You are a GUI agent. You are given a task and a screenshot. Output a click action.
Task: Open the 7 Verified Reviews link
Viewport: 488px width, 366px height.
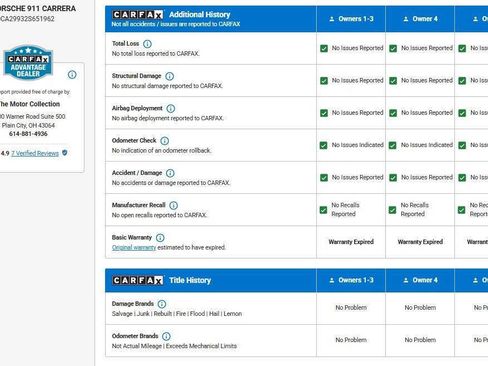pos(35,153)
